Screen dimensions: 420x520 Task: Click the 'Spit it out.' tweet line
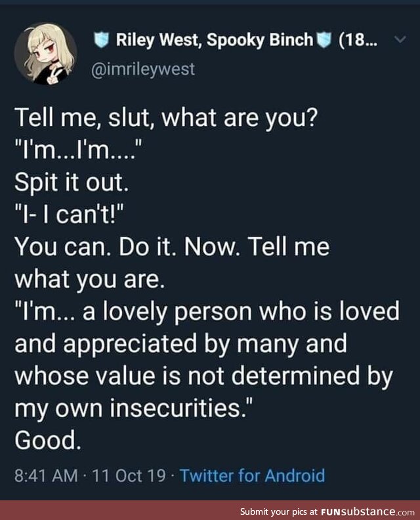tap(72, 183)
